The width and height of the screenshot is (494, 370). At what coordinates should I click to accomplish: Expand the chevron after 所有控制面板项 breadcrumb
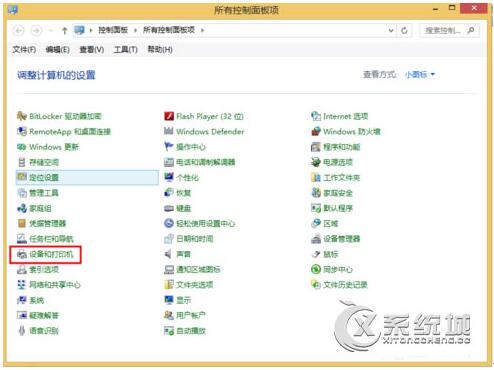click(202, 30)
